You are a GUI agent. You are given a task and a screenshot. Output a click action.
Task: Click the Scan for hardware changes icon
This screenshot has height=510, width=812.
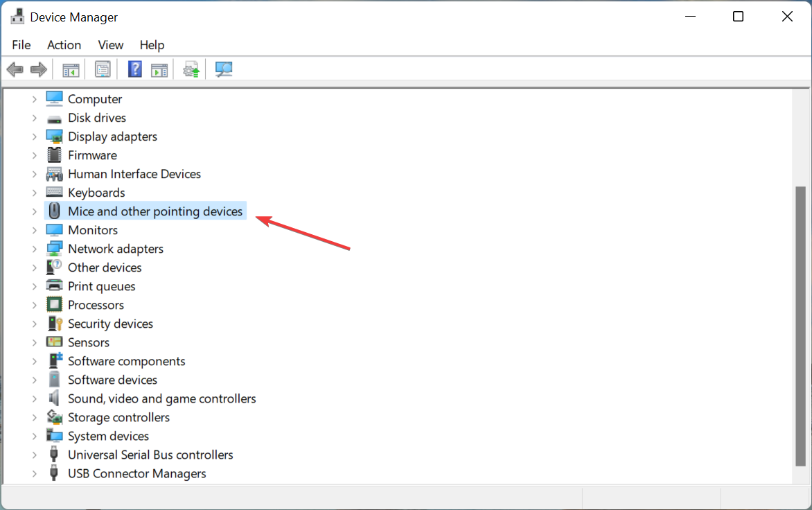click(x=224, y=69)
